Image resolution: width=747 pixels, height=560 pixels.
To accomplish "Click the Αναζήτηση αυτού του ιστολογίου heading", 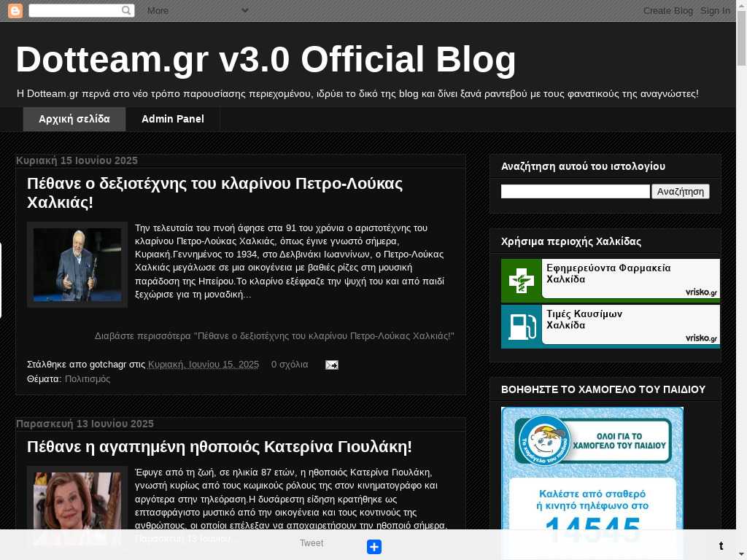I will pos(583,166).
